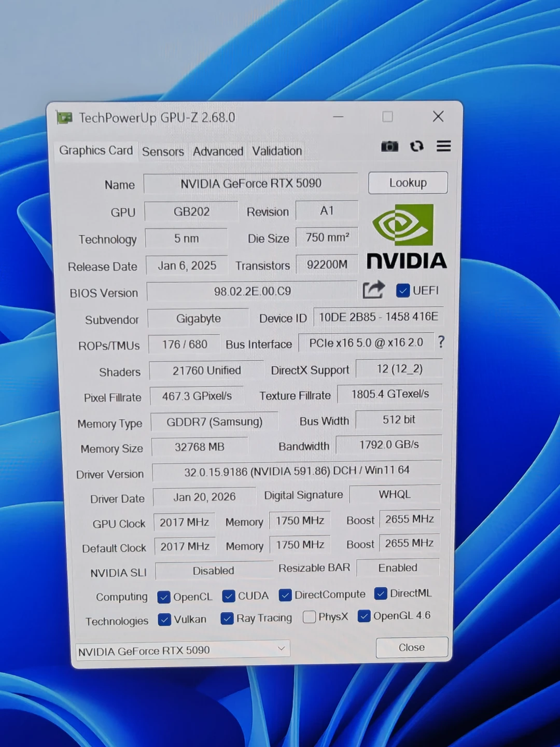Click the Technology value 5 nm
The width and height of the screenshot is (560, 747).
click(187, 239)
